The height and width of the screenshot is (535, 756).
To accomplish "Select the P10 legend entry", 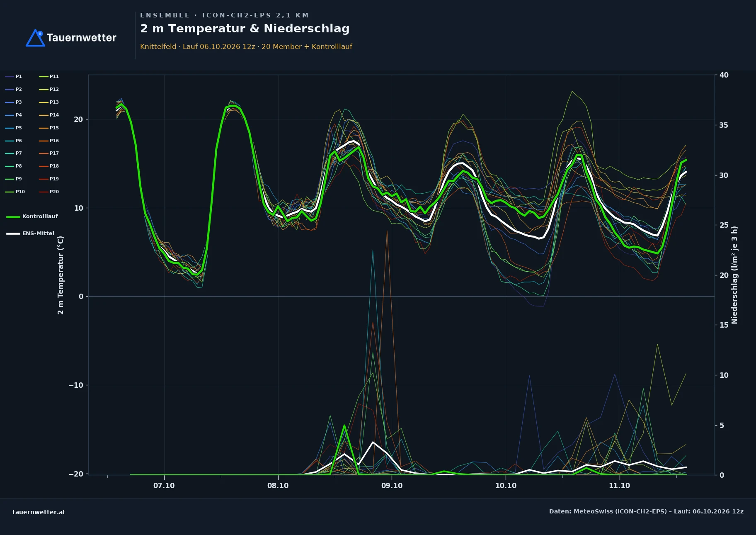I will point(15,192).
